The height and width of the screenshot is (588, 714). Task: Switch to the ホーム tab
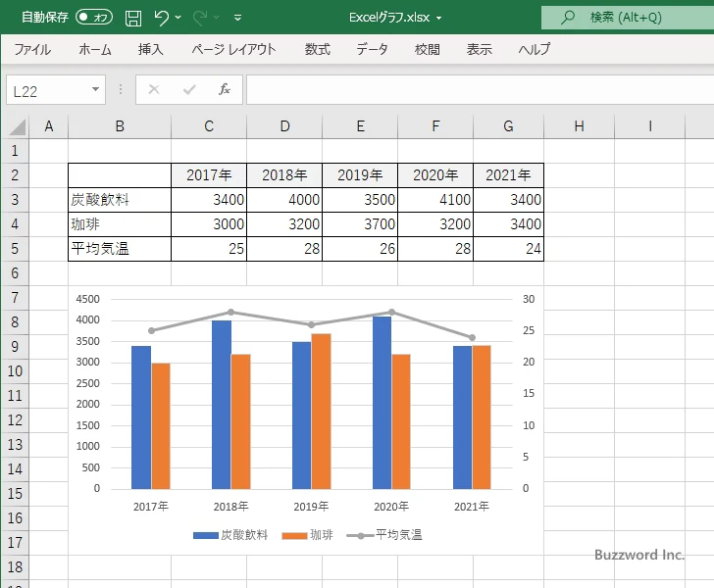point(95,49)
